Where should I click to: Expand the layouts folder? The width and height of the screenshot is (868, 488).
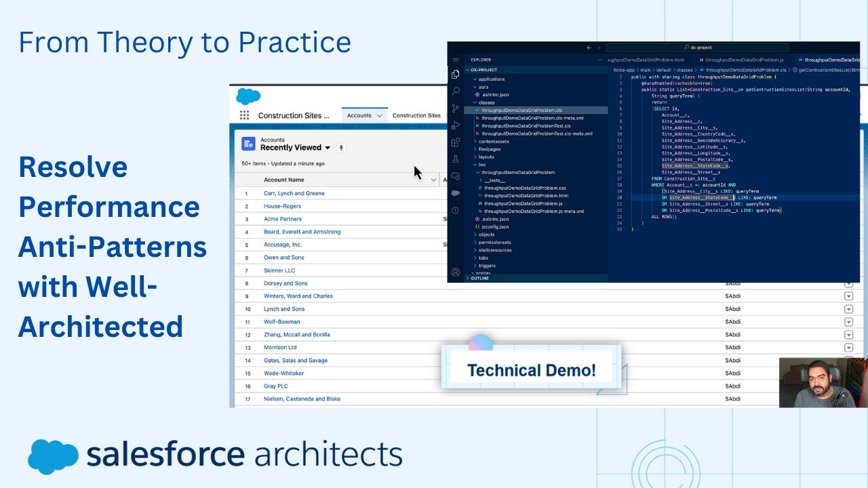pyautogui.click(x=486, y=157)
